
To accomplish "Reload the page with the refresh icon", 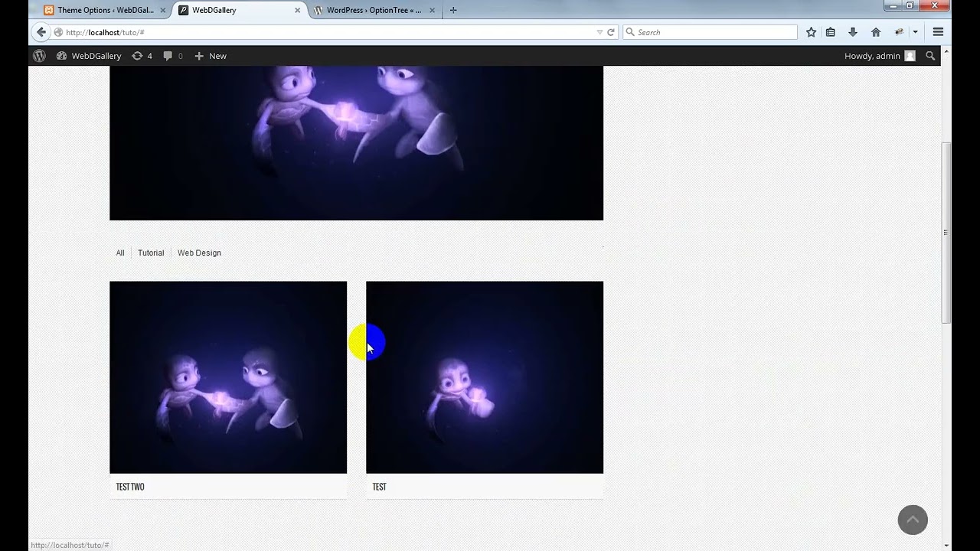I will click(x=611, y=32).
